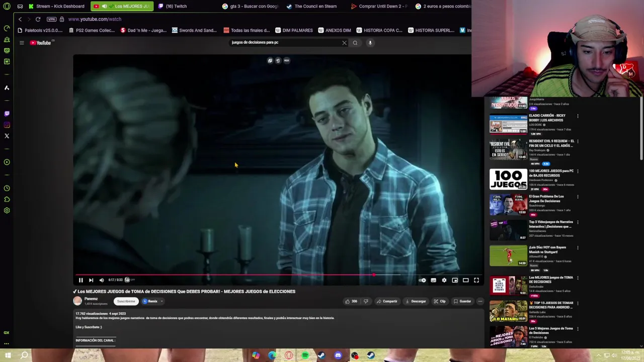The image size is (644, 362).
Task: Reload the current page
Action: [38, 19]
